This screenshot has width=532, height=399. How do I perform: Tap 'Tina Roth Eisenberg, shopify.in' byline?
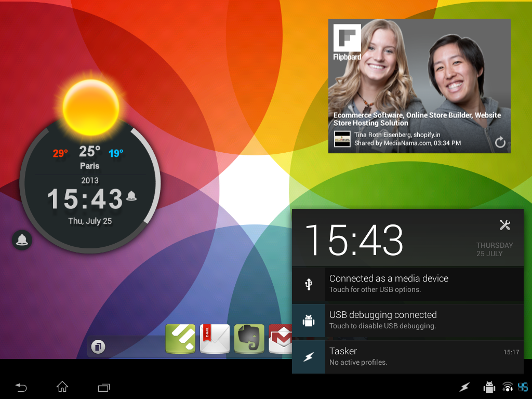pyautogui.click(x=397, y=135)
